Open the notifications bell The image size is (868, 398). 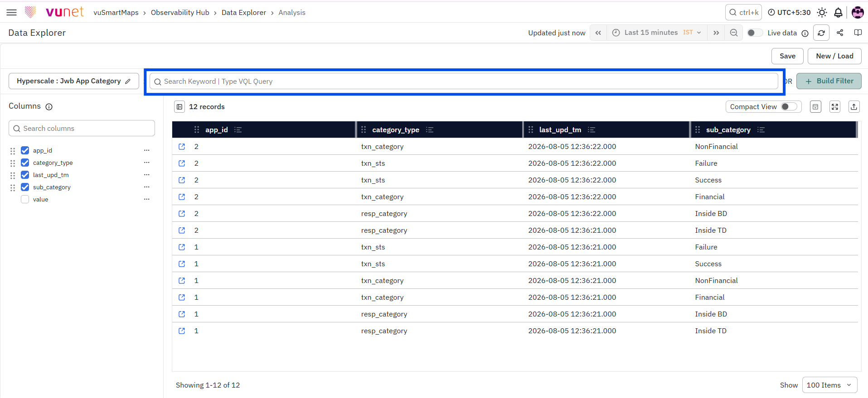coord(838,12)
